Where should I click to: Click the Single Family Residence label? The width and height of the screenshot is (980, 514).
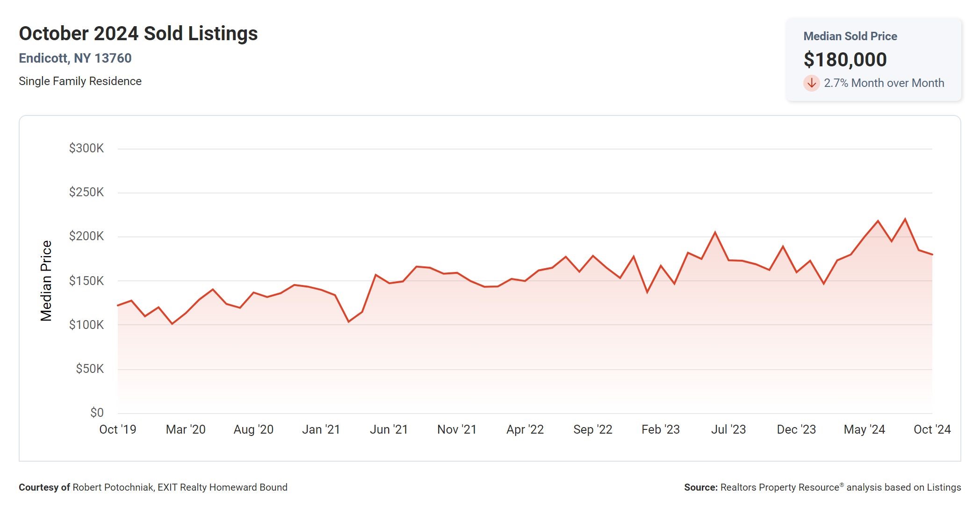(x=80, y=81)
